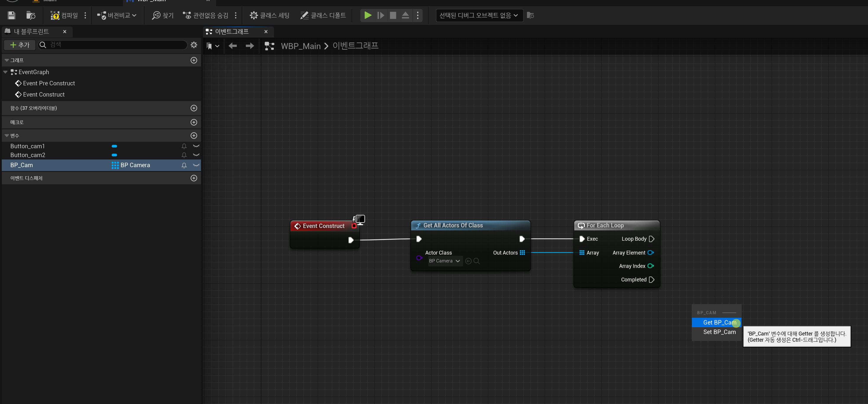Open the play options three-dot menu

pyautogui.click(x=418, y=15)
